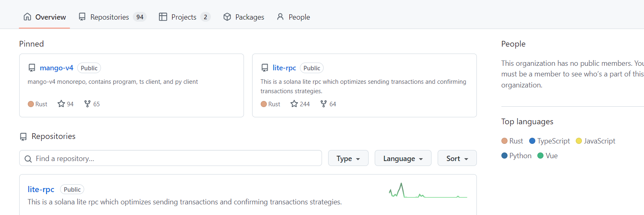Viewport: 644px width, 215px height.
Task: Click the lite-rpc activity sparkline graph
Action: [428, 191]
